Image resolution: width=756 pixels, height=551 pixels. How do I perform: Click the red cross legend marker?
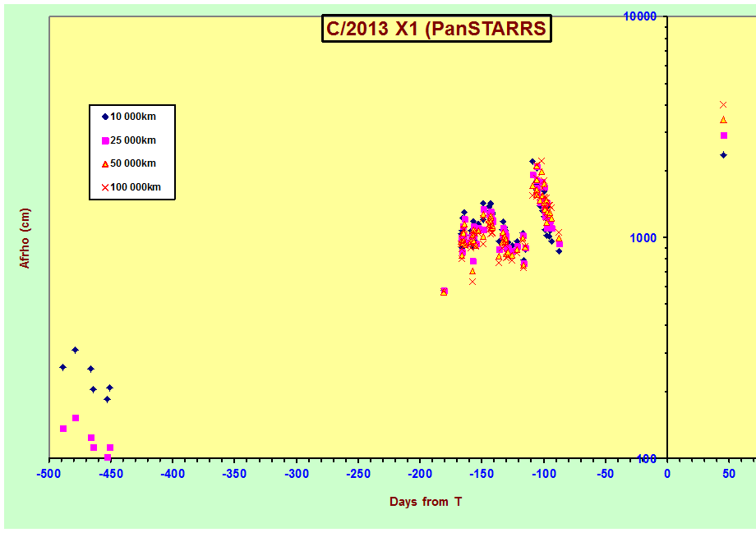click(105, 187)
